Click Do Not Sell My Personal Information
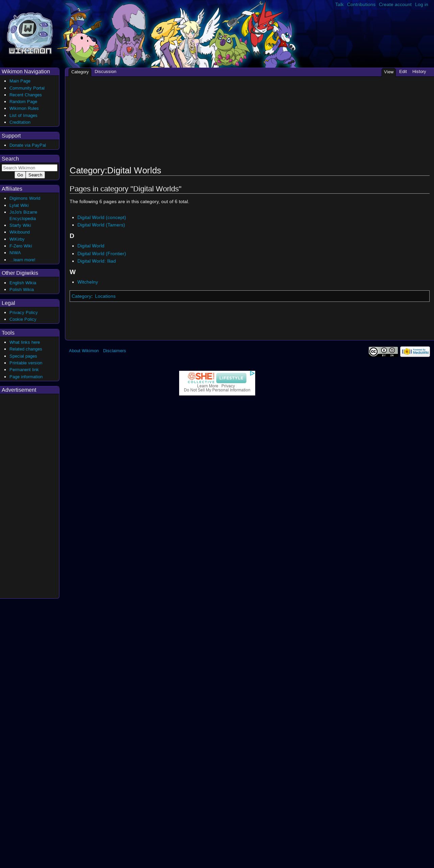The width and height of the screenshot is (434, 868). (217, 390)
